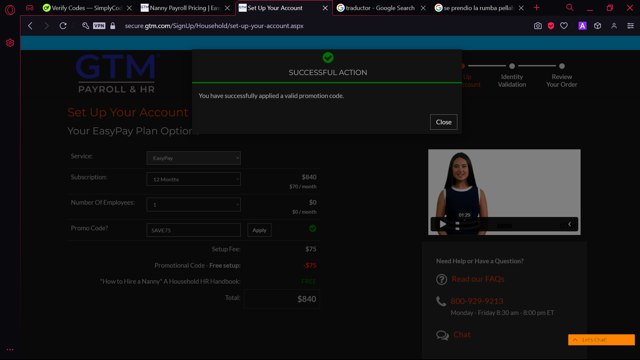
Task: Open a new tab with plus icon
Action: (536, 8)
